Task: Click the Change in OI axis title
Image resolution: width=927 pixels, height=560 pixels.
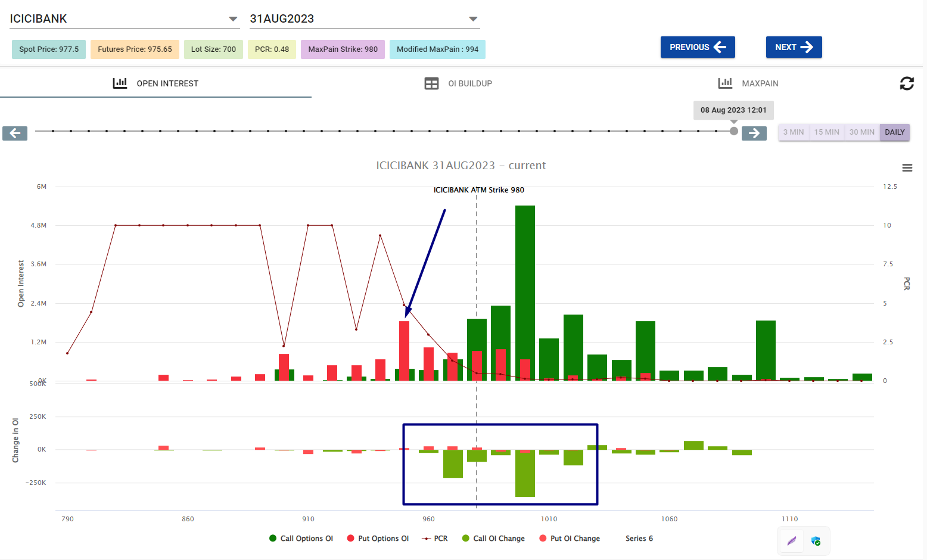Action: click(x=15, y=440)
